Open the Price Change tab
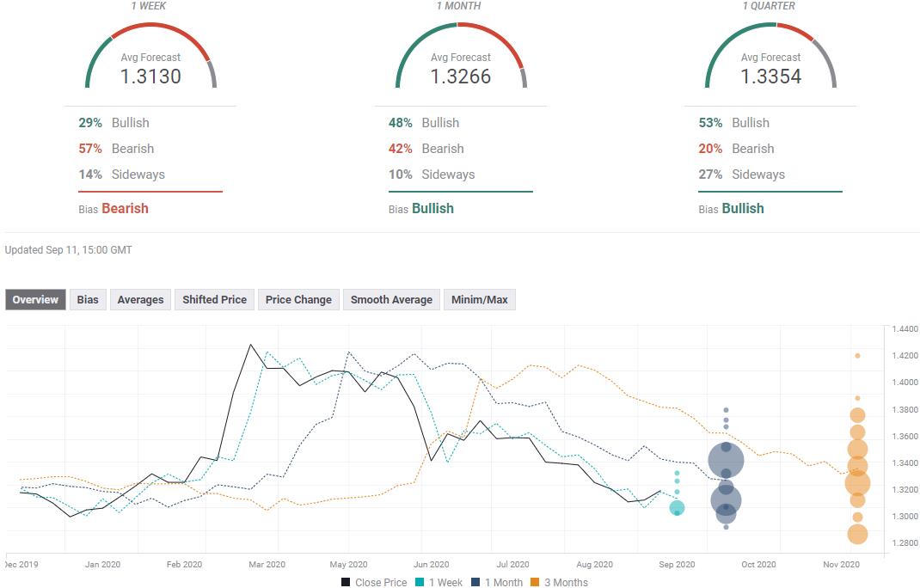The image size is (920, 588). [x=298, y=299]
